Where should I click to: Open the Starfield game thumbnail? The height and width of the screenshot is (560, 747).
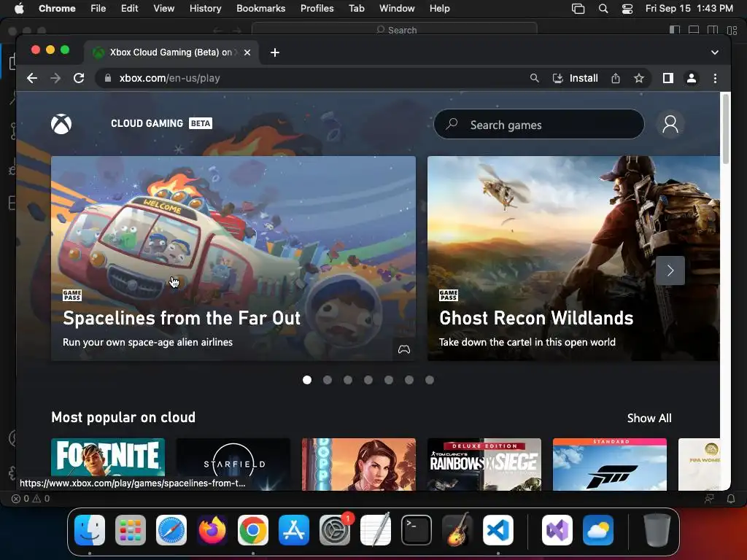pyautogui.click(x=233, y=464)
